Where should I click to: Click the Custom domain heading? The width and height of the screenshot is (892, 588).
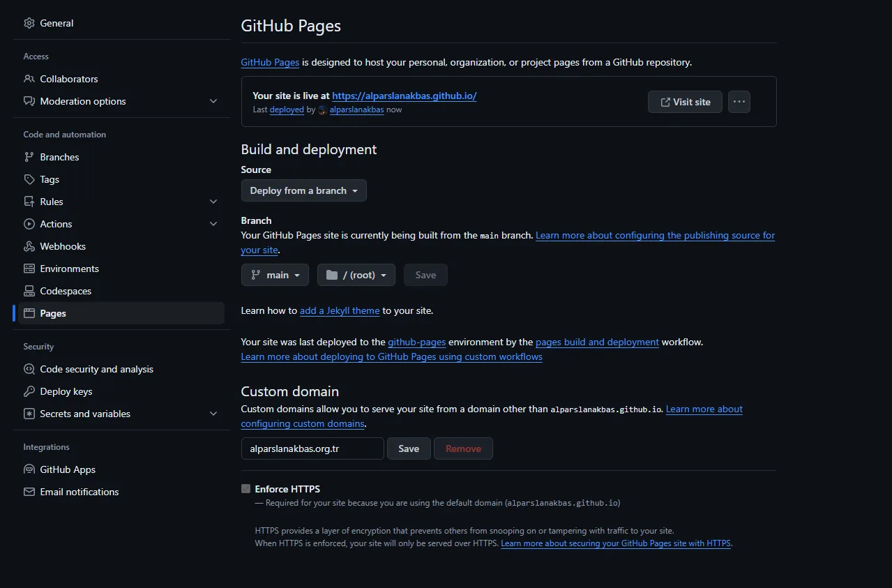(x=290, y=391)
